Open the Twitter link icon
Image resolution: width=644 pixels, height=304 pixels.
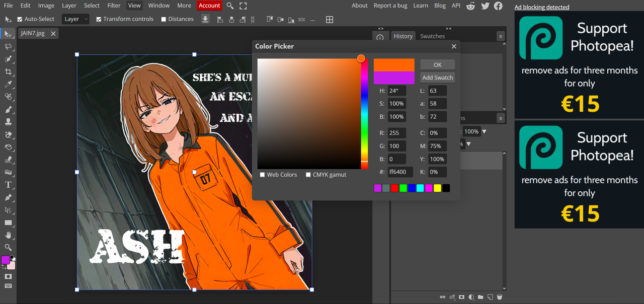point(485,6)
